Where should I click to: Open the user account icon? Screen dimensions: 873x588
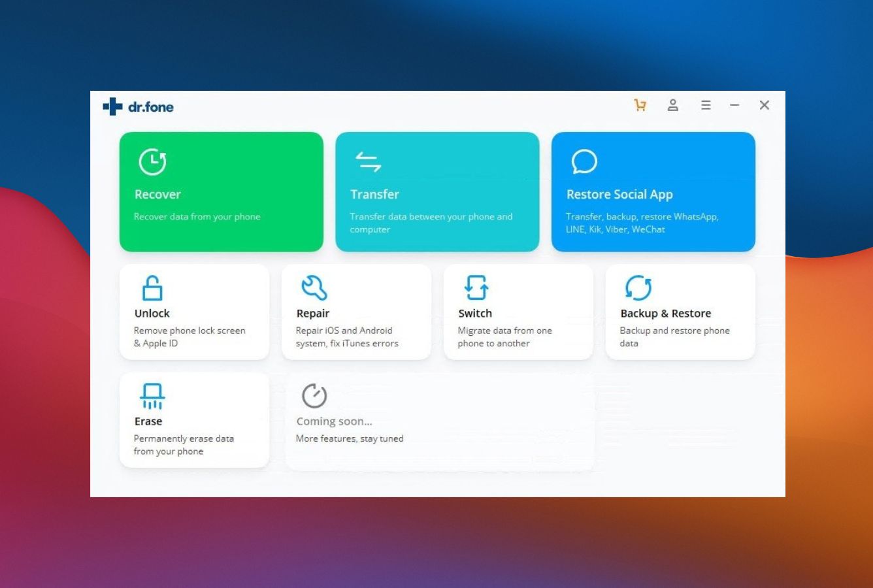672,105
